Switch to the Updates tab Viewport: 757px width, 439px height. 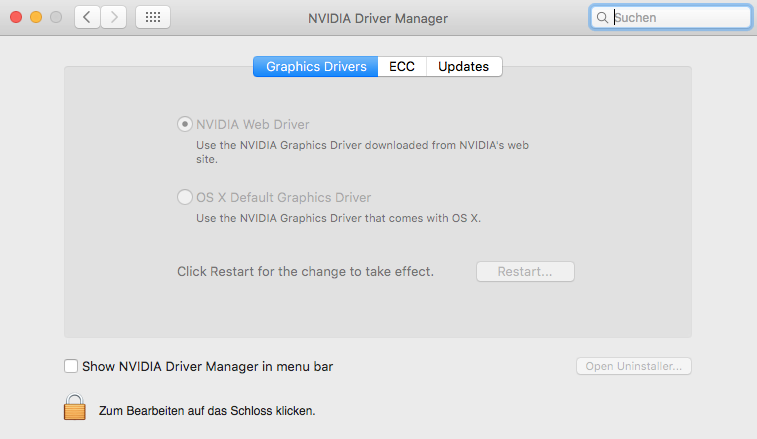(x=463, y=67)
